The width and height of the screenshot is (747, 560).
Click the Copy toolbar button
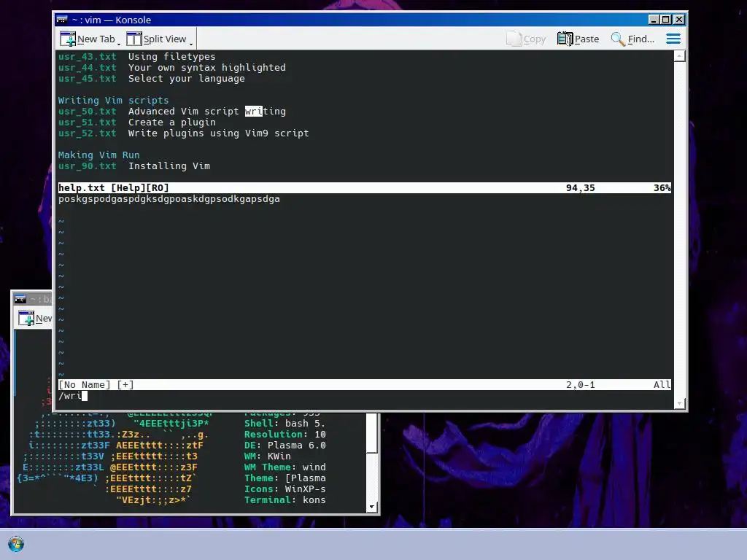526,39
